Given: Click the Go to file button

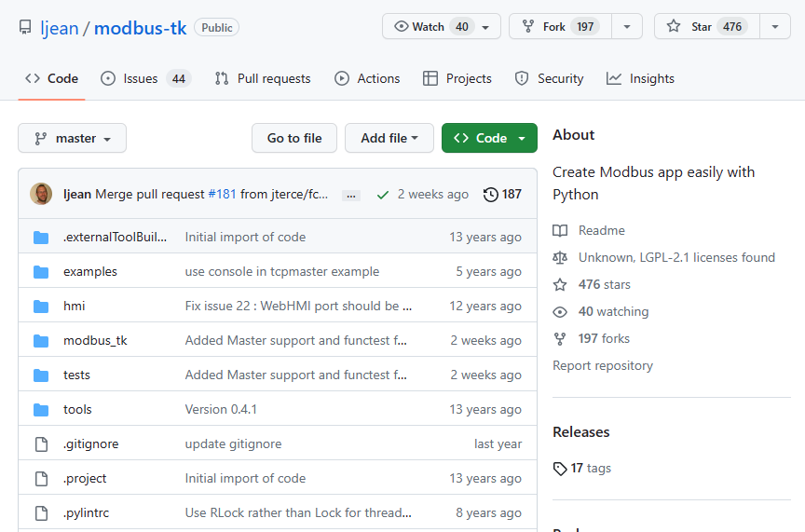Looking at the screenshot, I should point(294,138).
